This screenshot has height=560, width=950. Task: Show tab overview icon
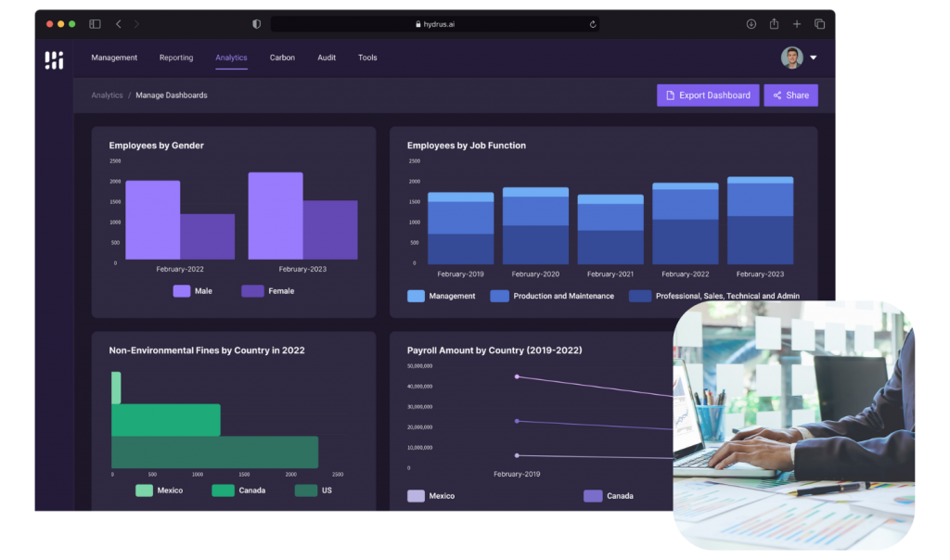click(820, 24)
